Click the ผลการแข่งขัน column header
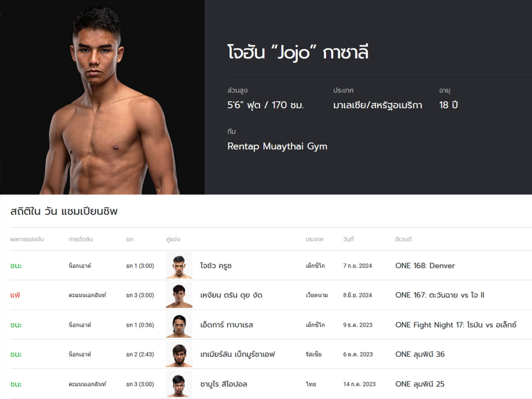Image resolution: width=532 pixels, height=399 pixels. [x=27, y=239]
